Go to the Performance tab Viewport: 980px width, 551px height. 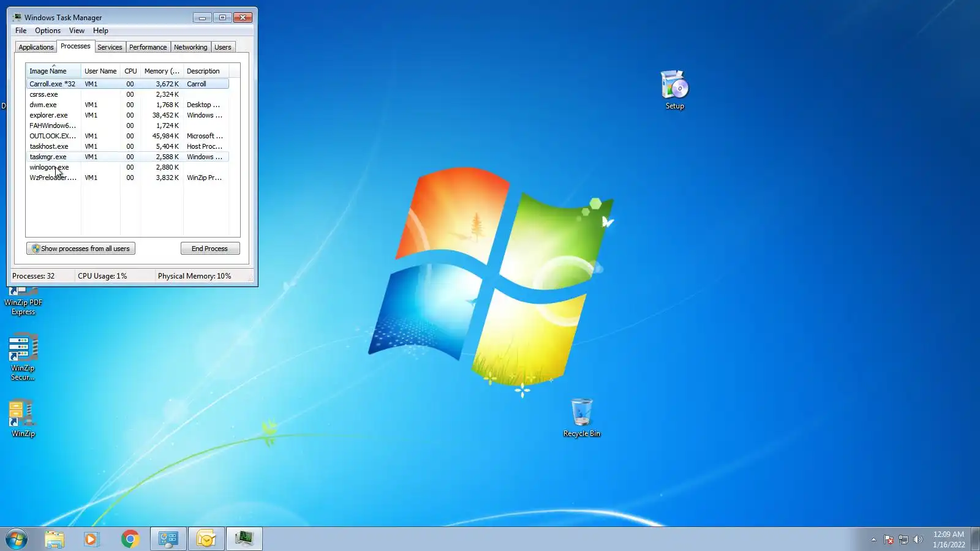[x=148, y=47]
